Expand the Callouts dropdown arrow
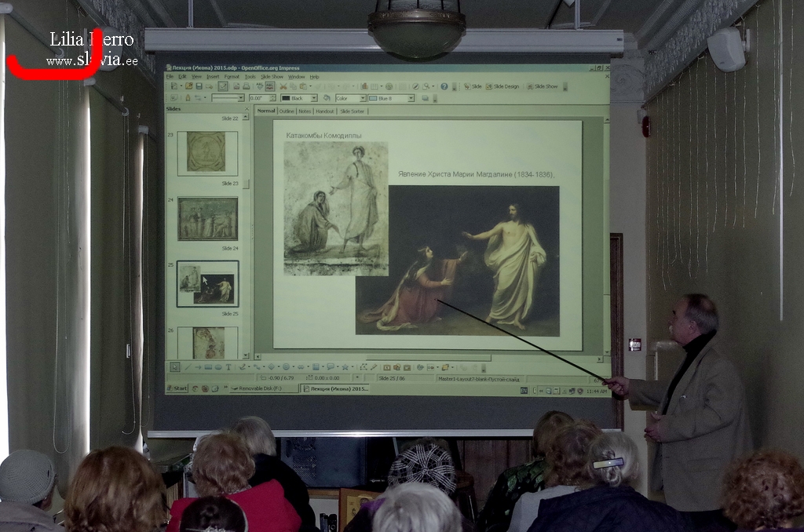 (336, 367)
